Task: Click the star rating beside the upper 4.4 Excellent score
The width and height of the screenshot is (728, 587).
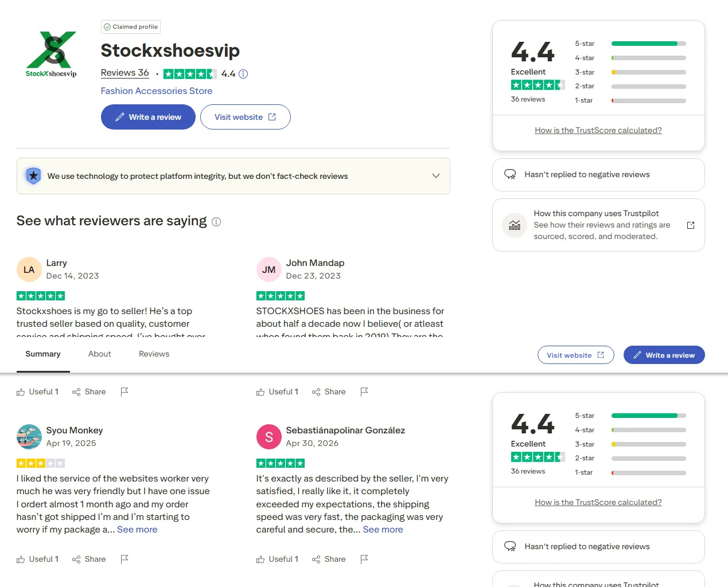Action: click(538, 85)
